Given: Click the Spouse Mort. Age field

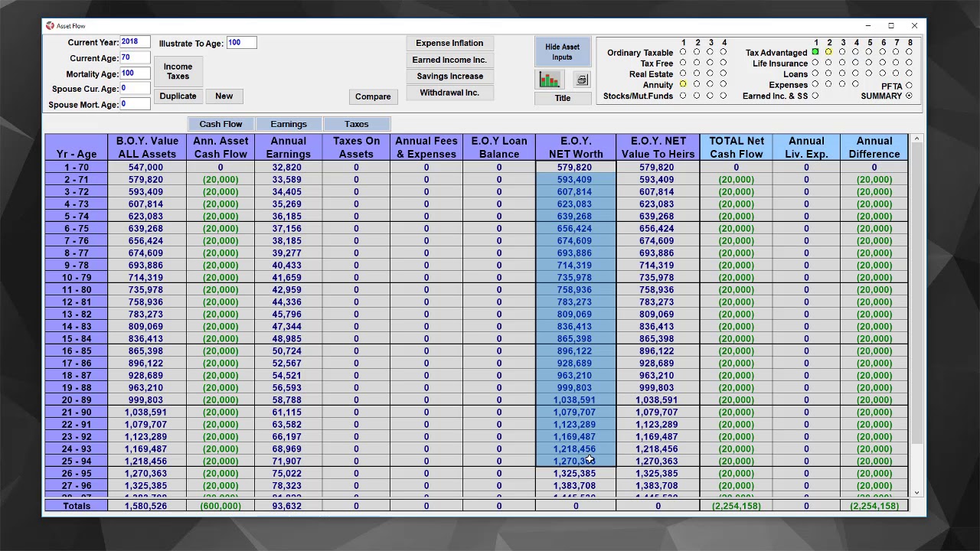Looking at the screenshot, I should click(x=134, y=104).
